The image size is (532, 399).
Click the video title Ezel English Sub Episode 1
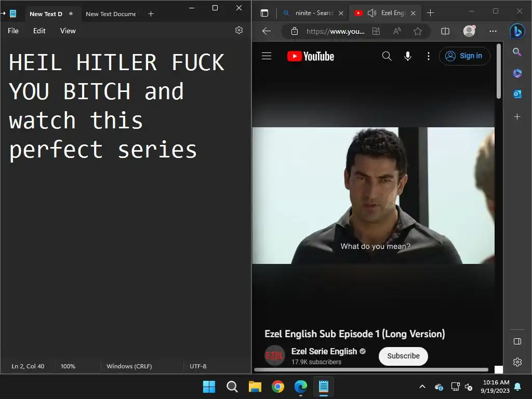(x=354, y=334)
